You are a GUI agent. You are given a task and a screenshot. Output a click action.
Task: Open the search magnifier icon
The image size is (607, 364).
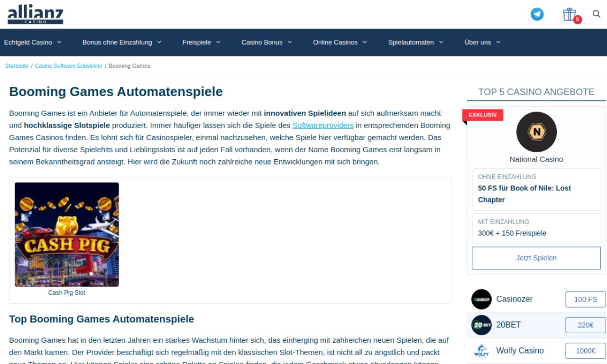(597, 14)
